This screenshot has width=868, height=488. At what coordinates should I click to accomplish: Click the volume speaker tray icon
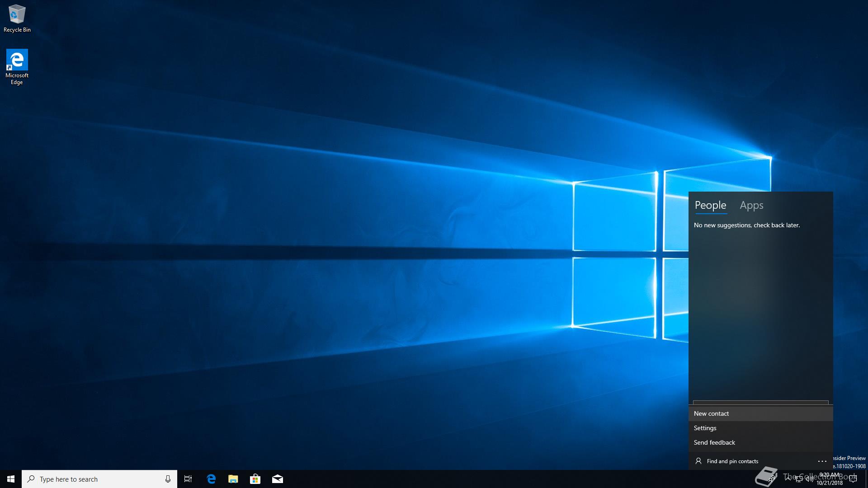[809, 479]
